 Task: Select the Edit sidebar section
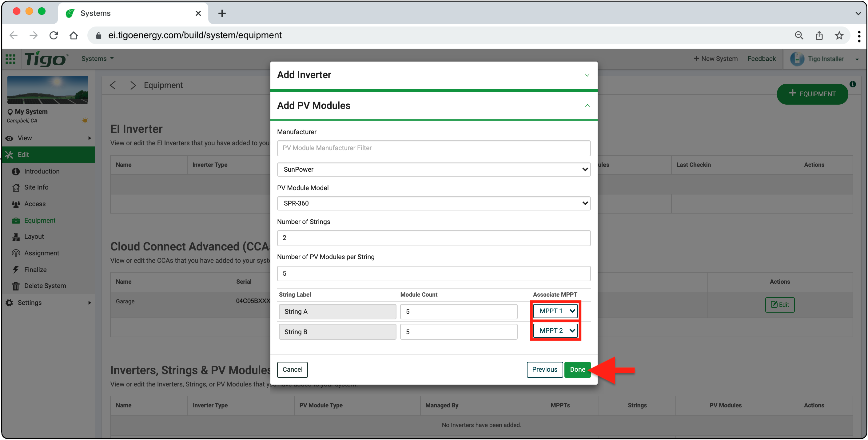(x=48, y=154)
